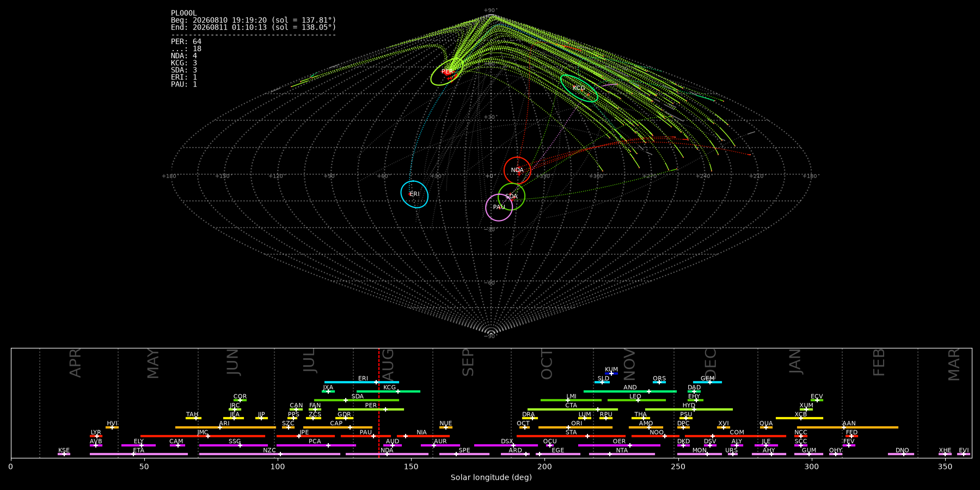Click the CAP shower bar

(338, 427)
